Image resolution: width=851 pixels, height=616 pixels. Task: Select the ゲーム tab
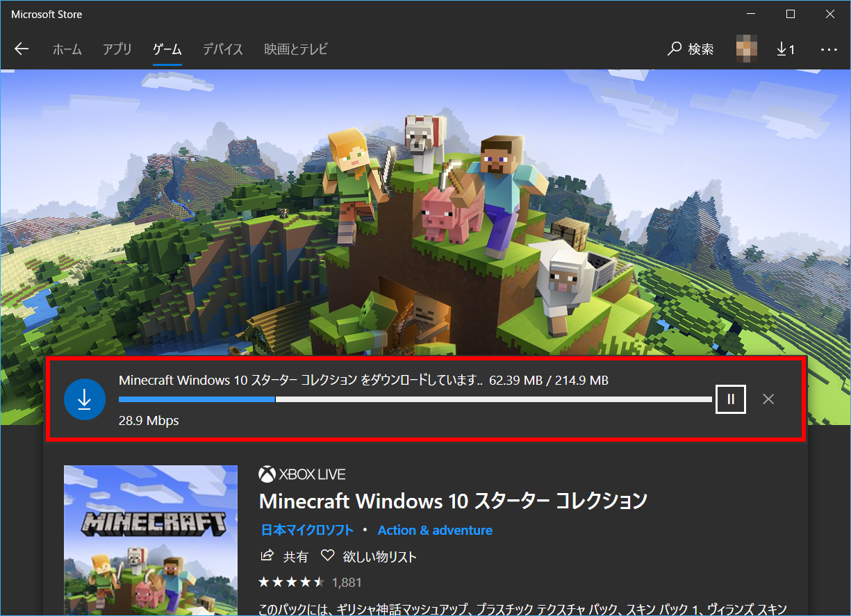point(167,49)
